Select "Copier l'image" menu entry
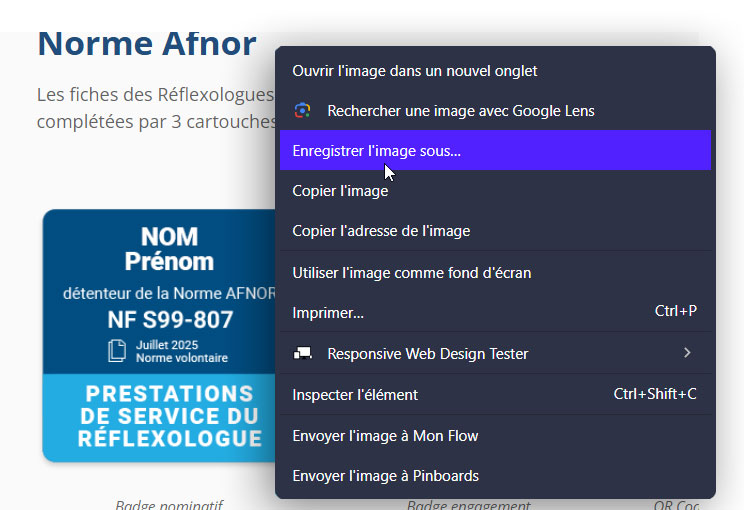Viewport: 744px width, 510px height. pyautogui.click(x=340, y=191)
